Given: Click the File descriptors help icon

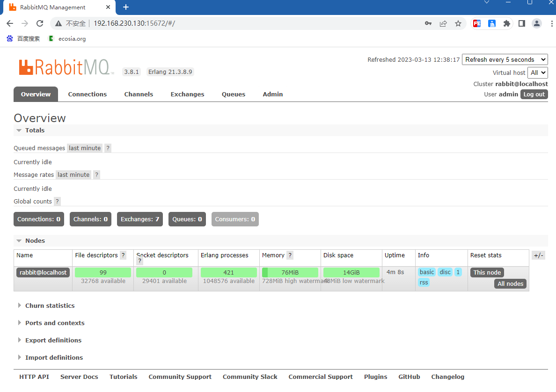Looking at the screenshot, I should (x=123, y=255).
